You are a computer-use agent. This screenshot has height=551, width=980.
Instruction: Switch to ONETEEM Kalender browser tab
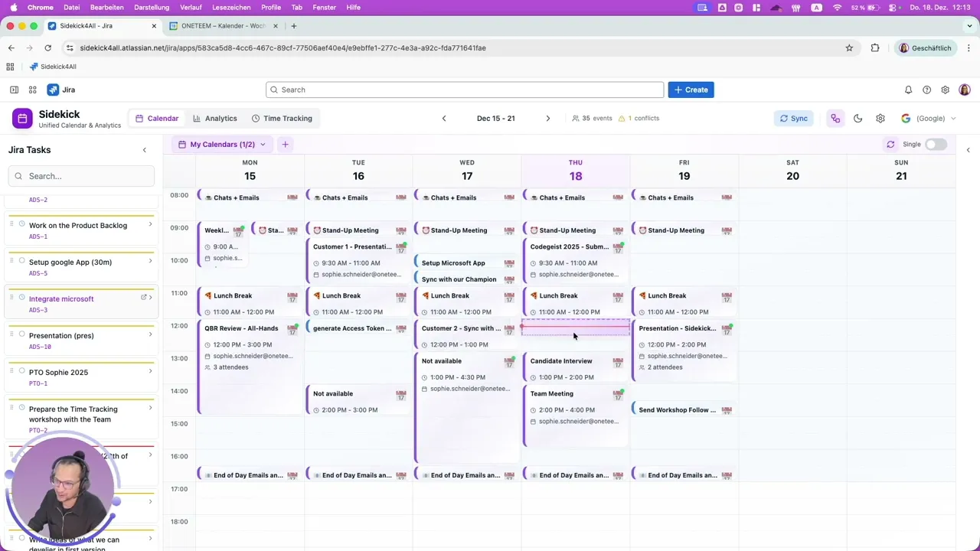224,25
